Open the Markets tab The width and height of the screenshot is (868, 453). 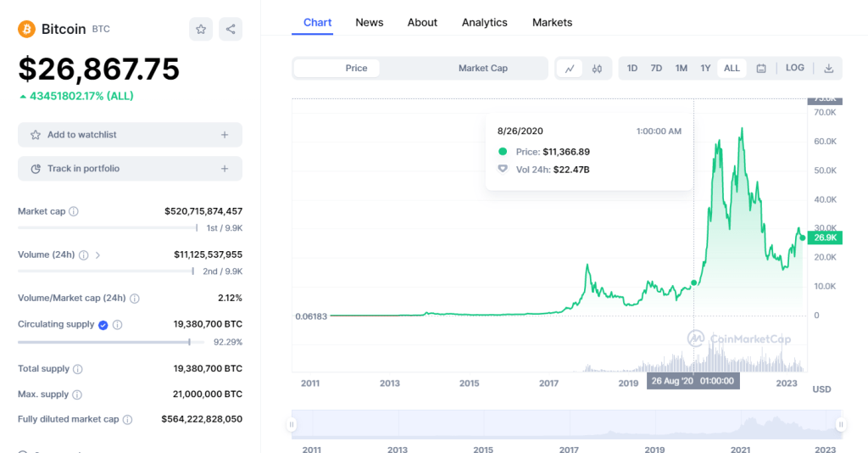[552, 23]
